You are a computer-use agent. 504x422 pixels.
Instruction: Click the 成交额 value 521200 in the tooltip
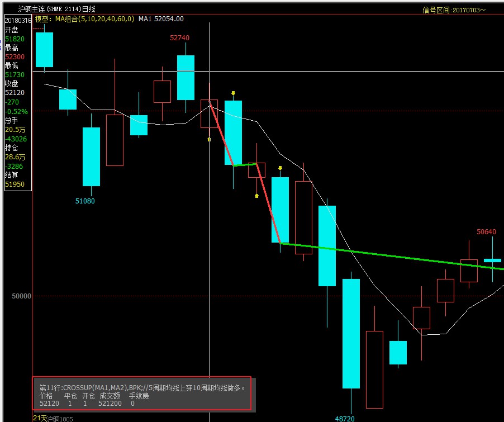point(110,404)
